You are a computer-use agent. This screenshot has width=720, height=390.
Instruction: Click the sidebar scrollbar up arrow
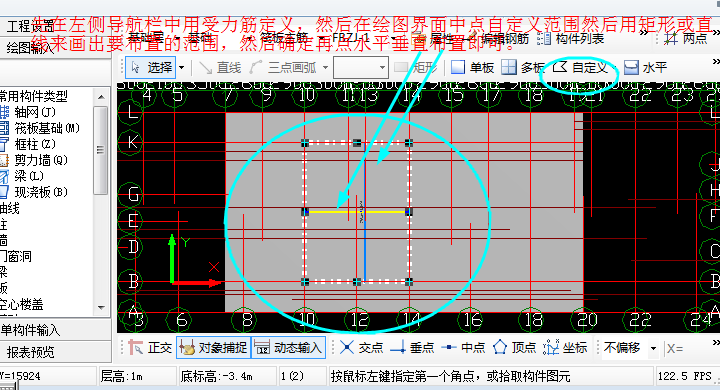pyautogui.click(x=101, y=96)
